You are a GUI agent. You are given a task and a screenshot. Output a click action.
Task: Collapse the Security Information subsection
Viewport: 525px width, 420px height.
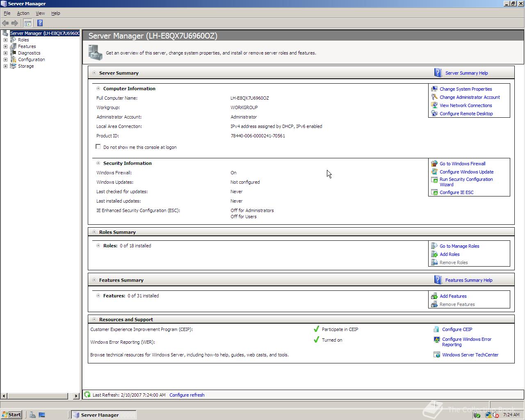click(98, 163)
